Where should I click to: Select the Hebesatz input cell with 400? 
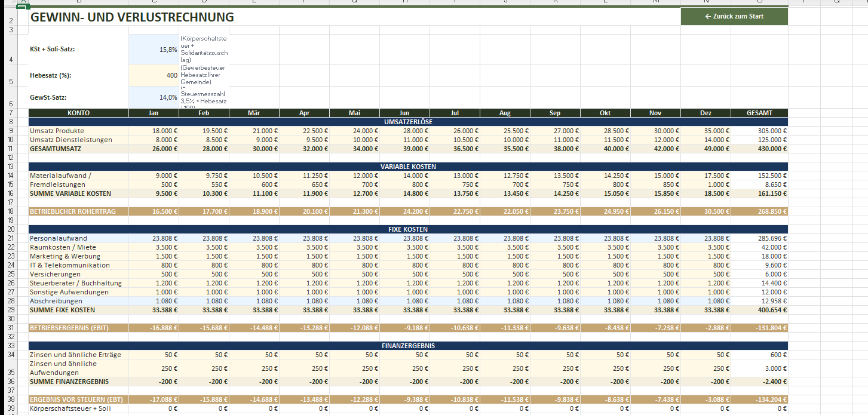pyautogui.click(x=154, y=75)
